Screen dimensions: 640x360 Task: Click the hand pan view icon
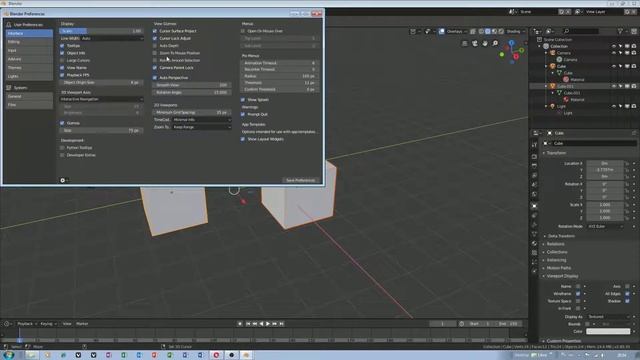coord(485,43)
